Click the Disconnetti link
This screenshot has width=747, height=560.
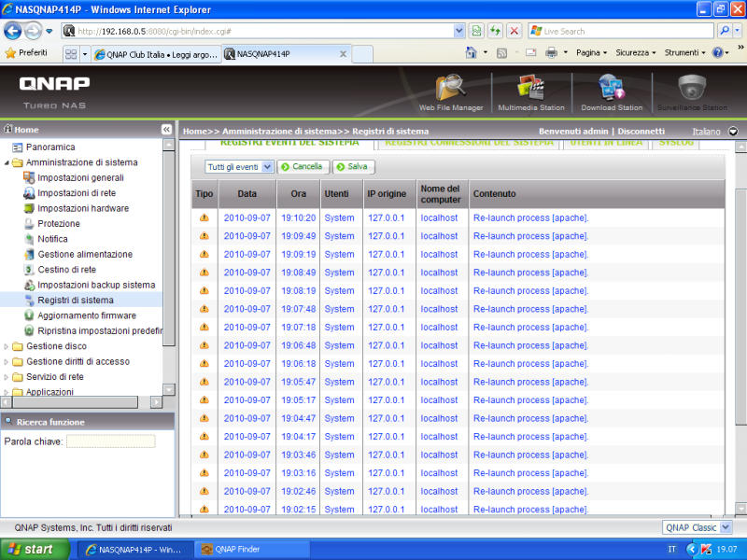coord(641,132)
